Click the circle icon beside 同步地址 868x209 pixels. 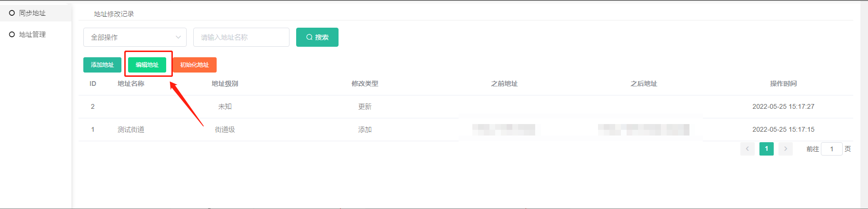[12, 13]
